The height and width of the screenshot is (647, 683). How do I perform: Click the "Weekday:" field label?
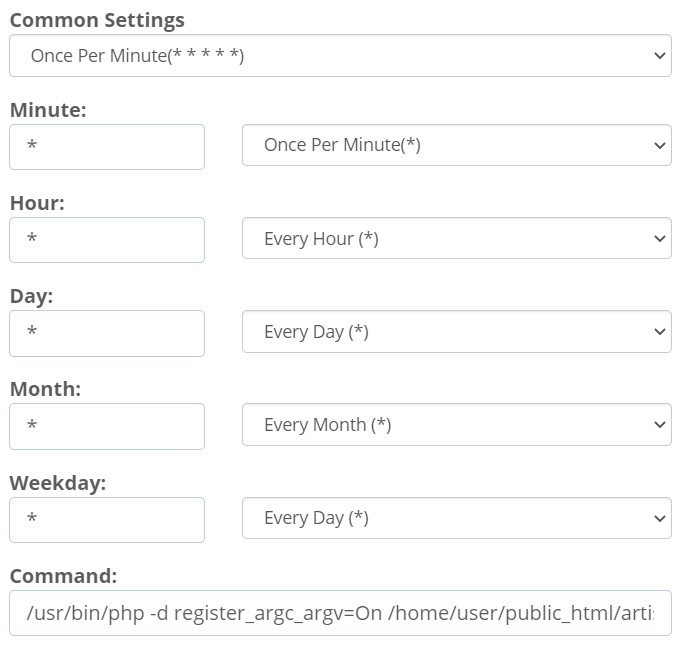57,483
